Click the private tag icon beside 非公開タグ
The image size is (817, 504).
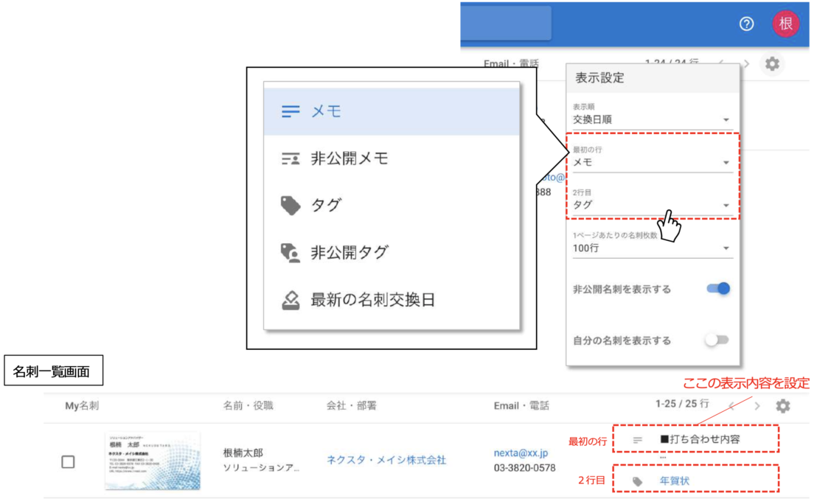(x=291, y=253)
